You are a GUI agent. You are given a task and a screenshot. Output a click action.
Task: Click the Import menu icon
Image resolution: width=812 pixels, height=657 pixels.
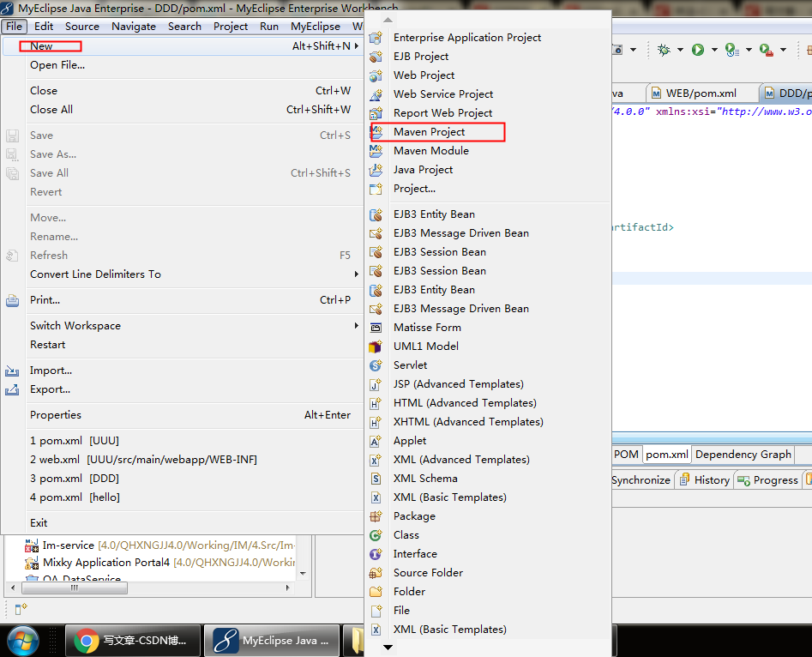pos(12,371)
